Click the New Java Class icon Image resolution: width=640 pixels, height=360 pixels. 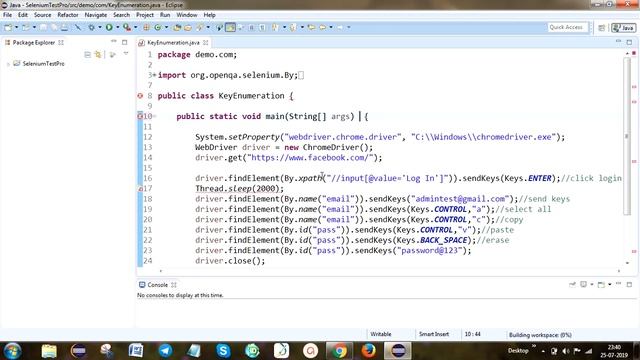(158, 27)
